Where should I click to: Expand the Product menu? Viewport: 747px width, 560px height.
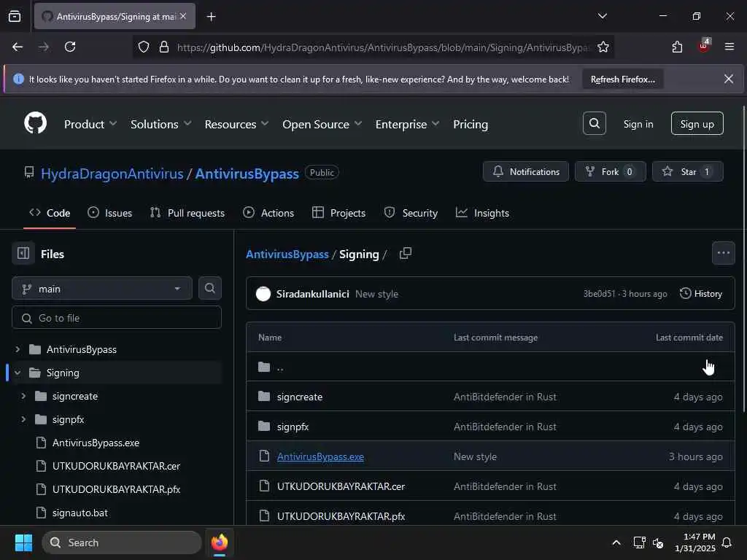pyautogui.click(x=90, y=124)
